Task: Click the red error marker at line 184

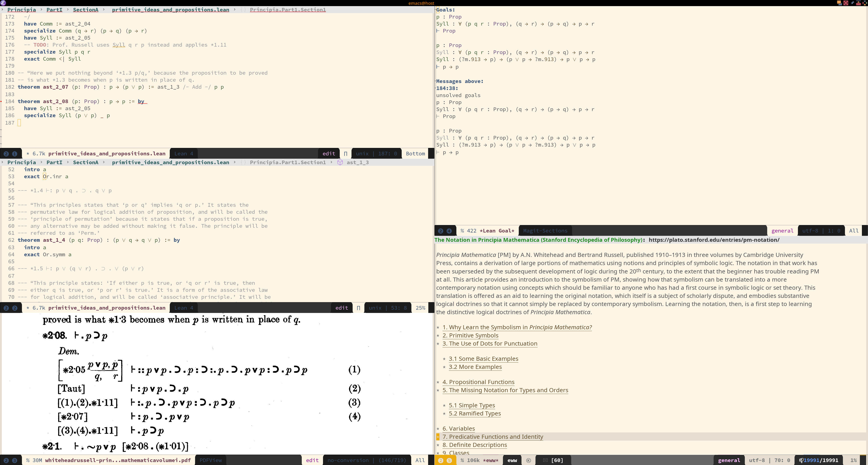Action: 1,102
